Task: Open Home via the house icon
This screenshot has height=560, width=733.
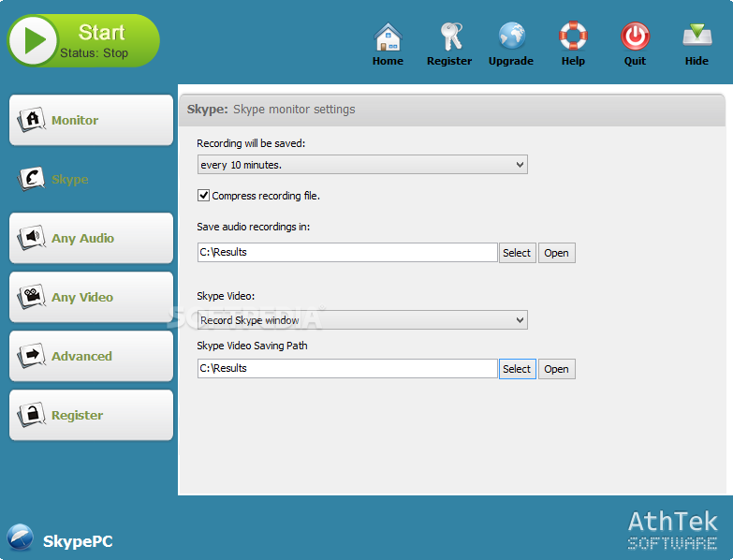Action: [x=388, y=37]
